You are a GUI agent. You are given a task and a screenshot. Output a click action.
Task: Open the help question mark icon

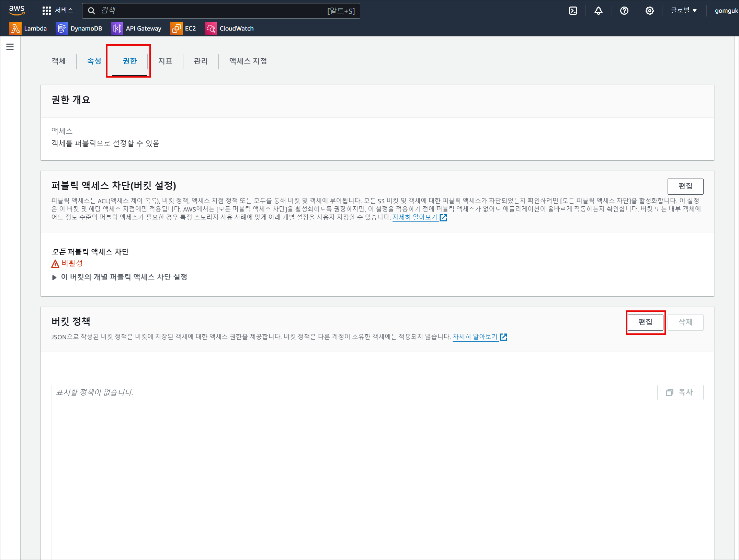[x=624, y=11]
